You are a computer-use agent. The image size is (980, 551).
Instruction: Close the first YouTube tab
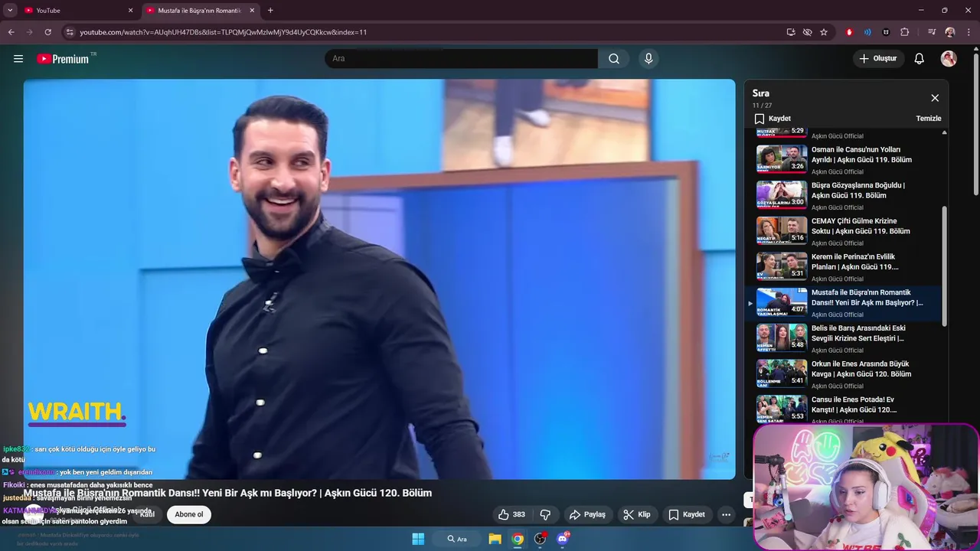coord(130,11)
